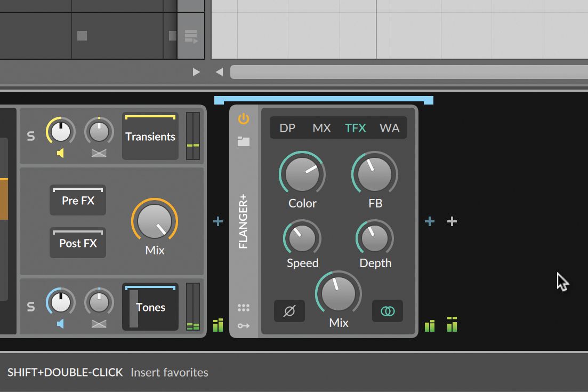Viewport: 588px width, 392px height.
Task: Show the remote controls pane of Flanger+
Action: (243, 307)
